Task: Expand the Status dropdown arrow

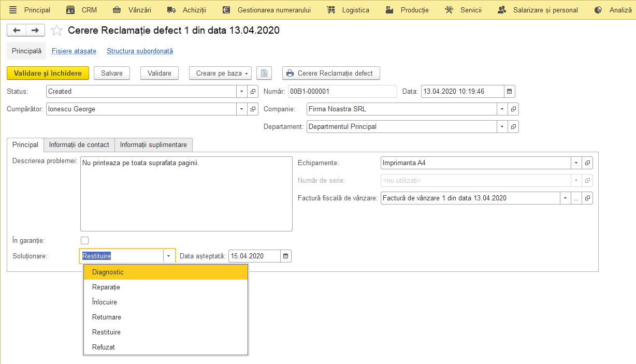Action: 242,91
